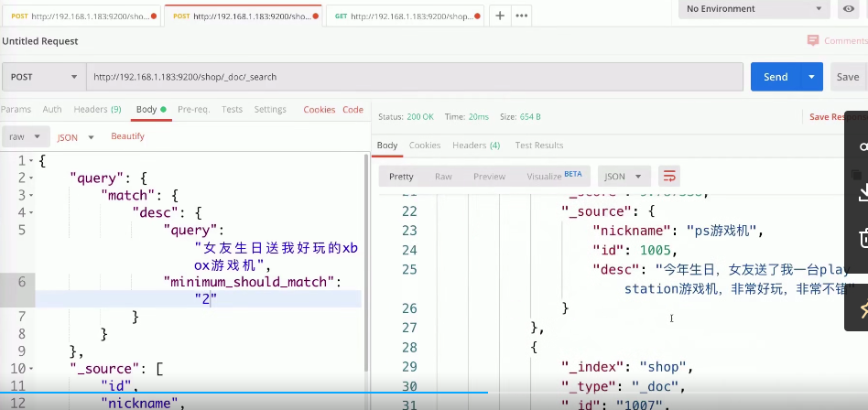Select the response Body tab
The width and height of the screenshot is (868, 410).
(x=387, y=146)
